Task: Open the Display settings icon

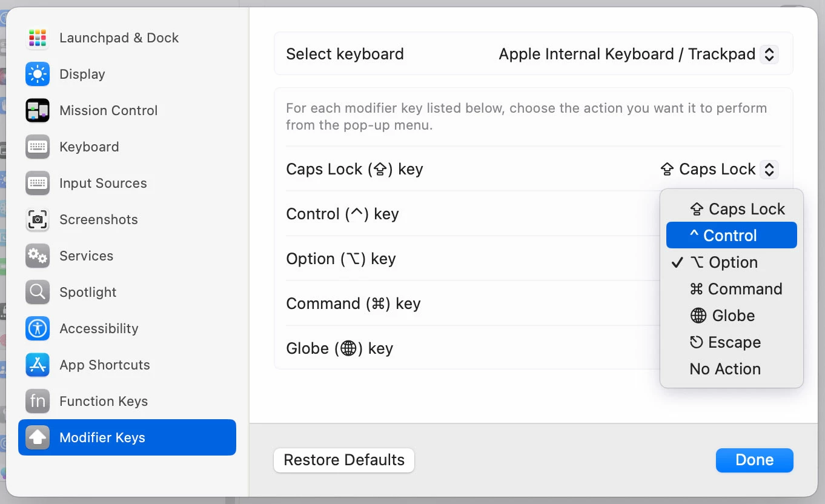Action: [38, 75]
